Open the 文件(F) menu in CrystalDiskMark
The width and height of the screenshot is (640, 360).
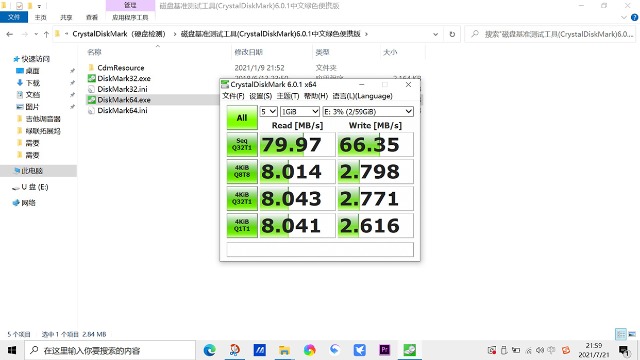click(233, 96)
